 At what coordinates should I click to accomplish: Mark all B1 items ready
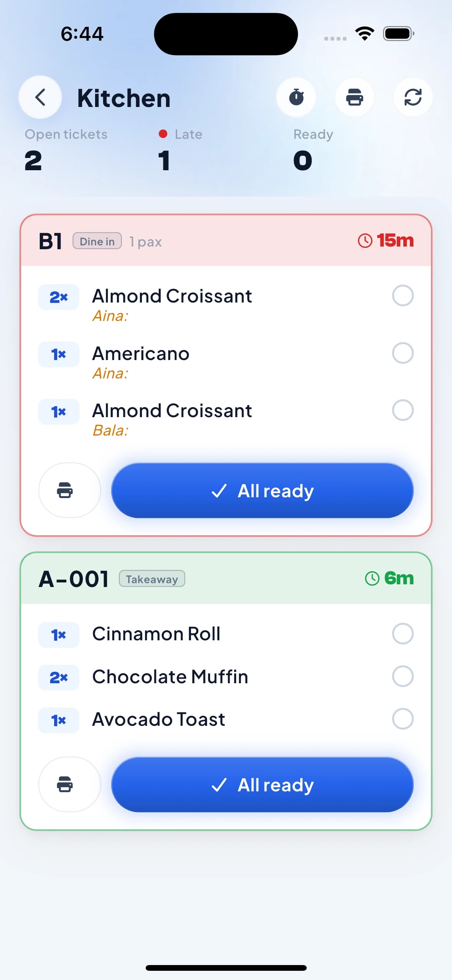262,490
